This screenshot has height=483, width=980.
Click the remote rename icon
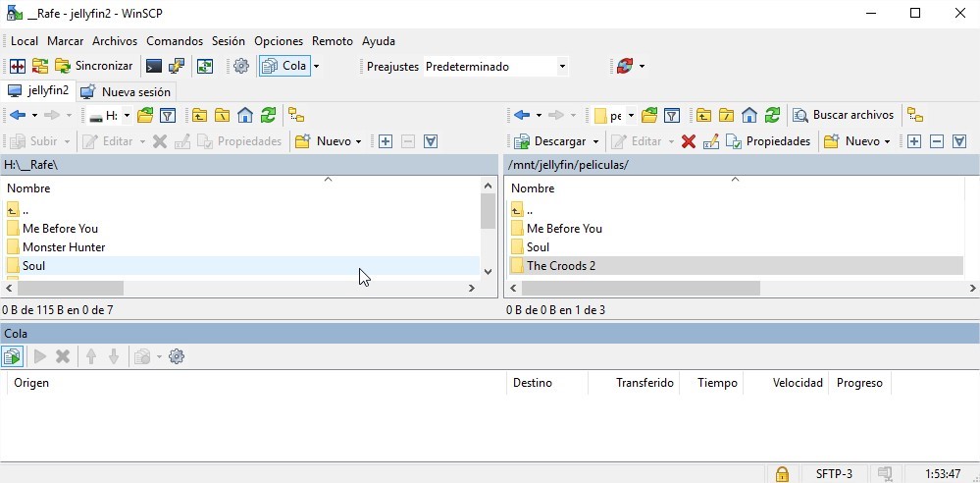711,141
